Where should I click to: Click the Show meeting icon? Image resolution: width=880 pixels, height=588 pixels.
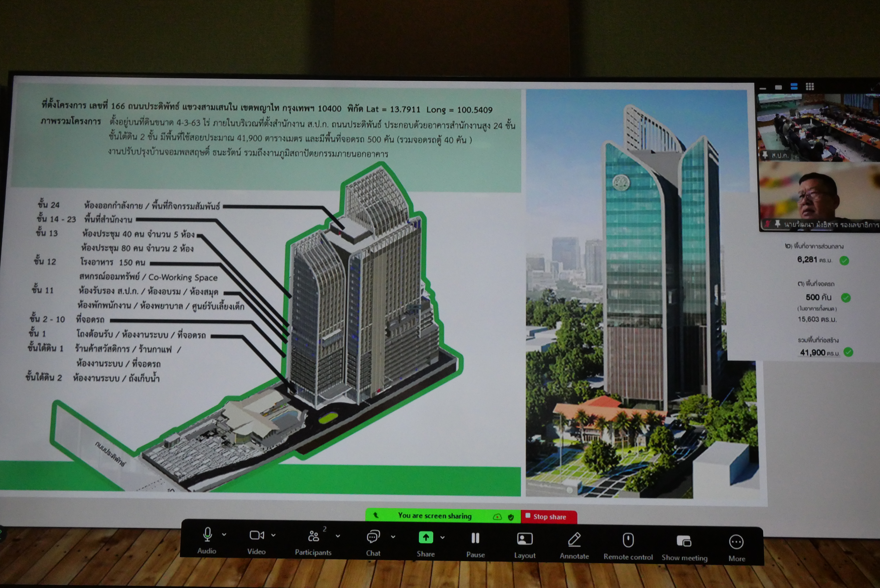pos(684,541)
